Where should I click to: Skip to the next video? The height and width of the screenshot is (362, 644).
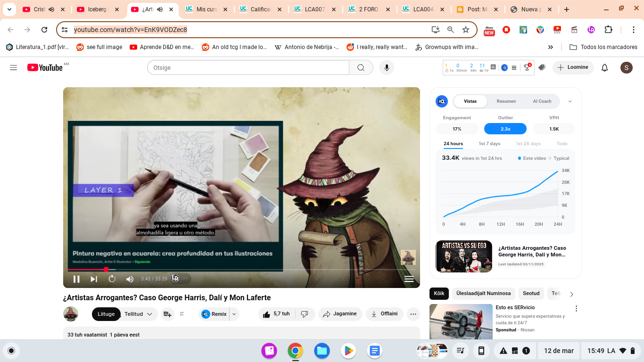coord(94,279)
